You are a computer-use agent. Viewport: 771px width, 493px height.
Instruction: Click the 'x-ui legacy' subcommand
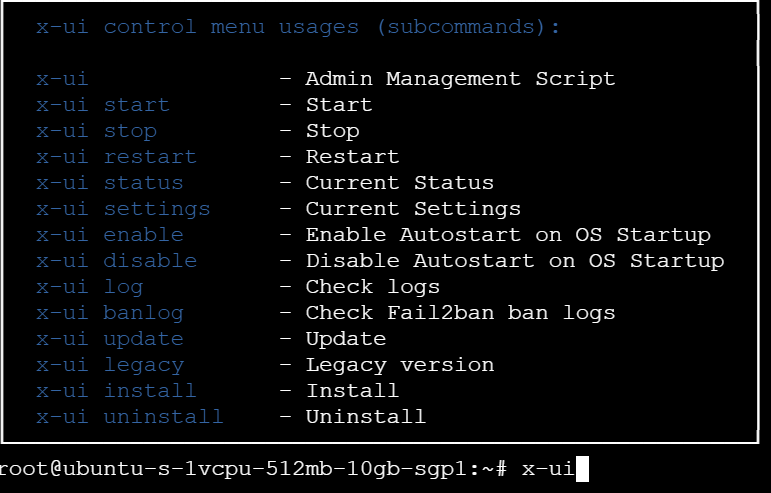click(x=110, y=366)
